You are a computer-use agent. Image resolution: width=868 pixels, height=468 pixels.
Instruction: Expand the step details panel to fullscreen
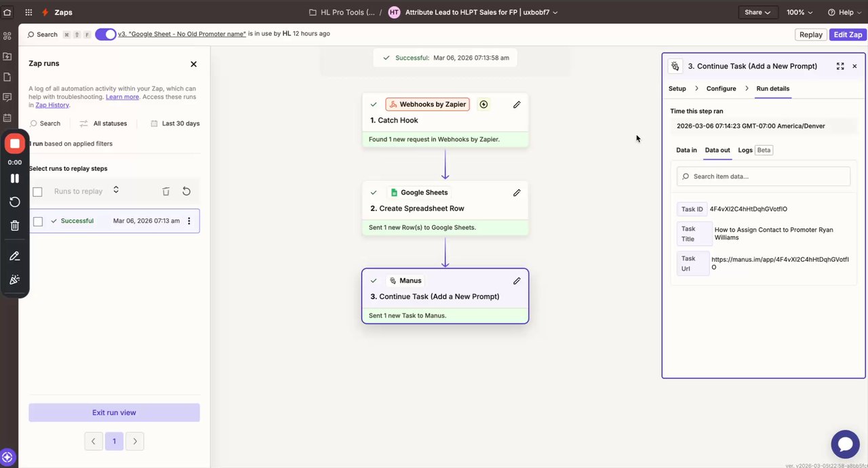[840, 66]
